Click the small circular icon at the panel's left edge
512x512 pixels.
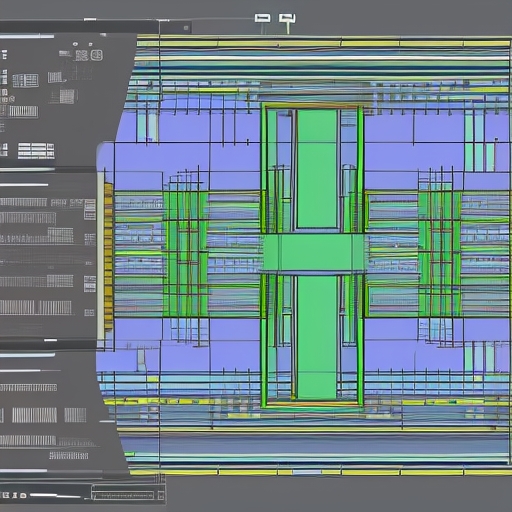tap(12, 99)
